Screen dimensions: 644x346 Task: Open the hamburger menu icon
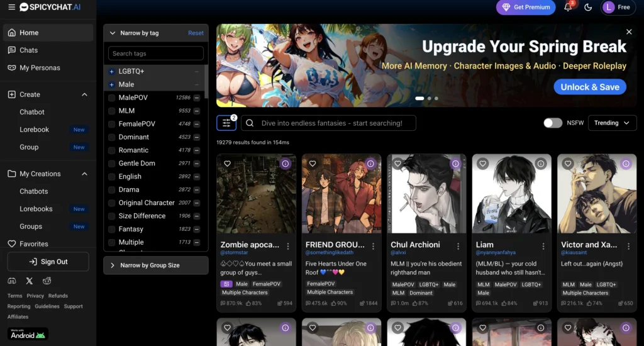[11, 7]
